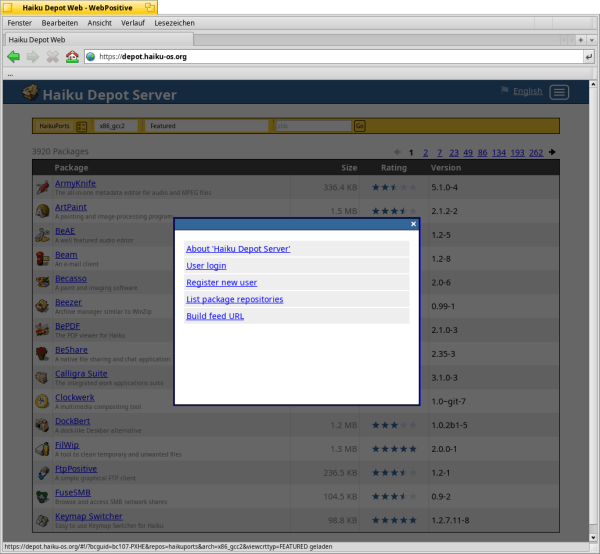
Task: Open the x86_gcc2 architecture dropdown
Action: [117, 126]
